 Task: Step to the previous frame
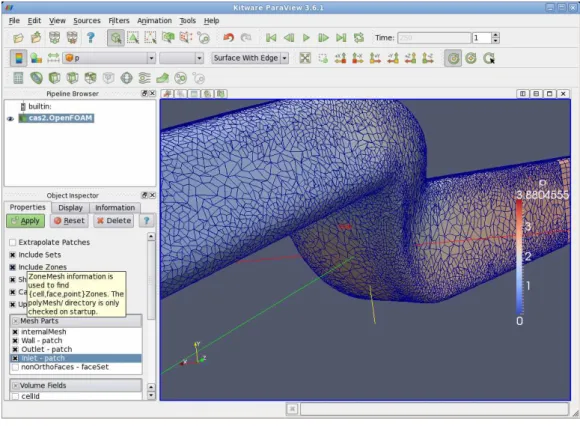pos(289,38)
